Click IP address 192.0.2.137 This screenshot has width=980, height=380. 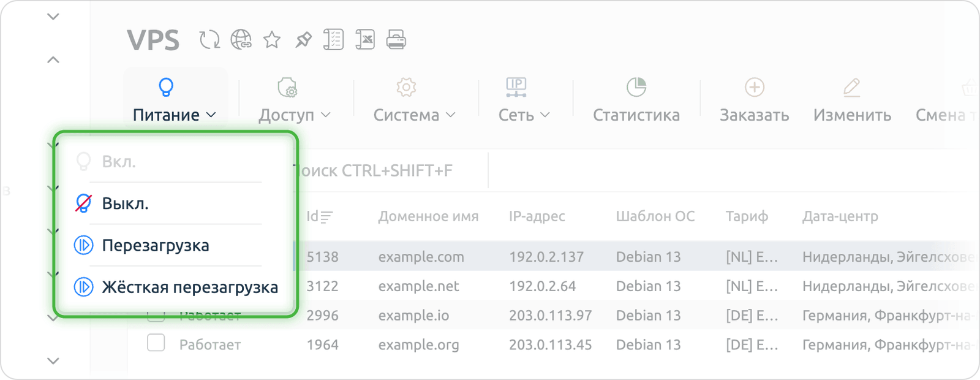click(546, 257)
